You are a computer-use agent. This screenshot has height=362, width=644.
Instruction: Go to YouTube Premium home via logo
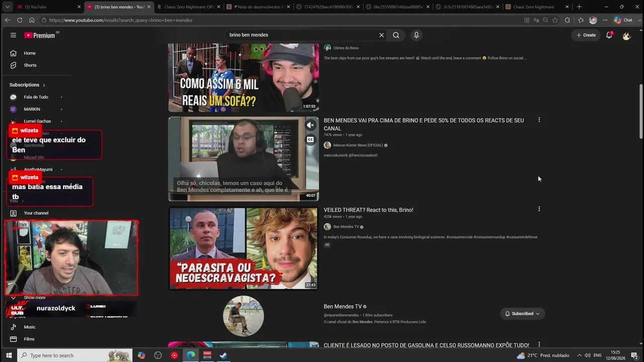point(39,35)
